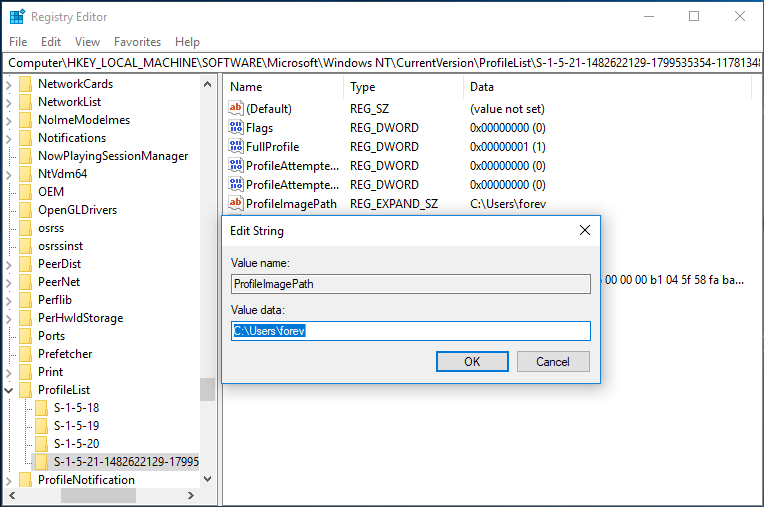764x507 pixels.
Task: Click the Flags DWORD value icon
Action: click(x=236, y=128)
